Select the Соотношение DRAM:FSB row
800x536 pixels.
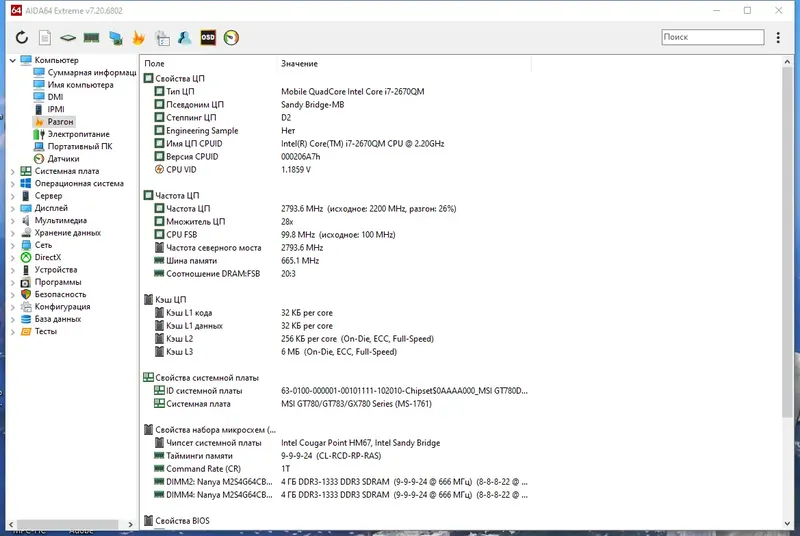[335, 273]
